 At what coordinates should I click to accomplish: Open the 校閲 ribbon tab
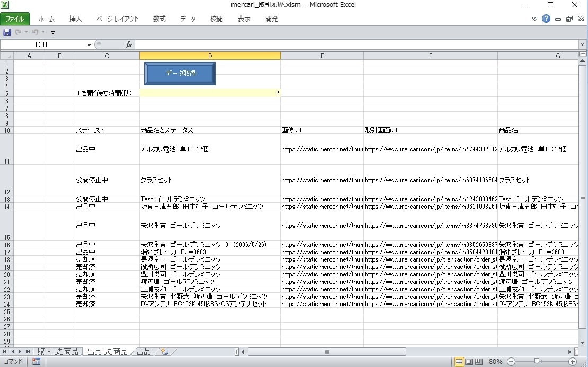pyautogui.click(x=216, y=19)
